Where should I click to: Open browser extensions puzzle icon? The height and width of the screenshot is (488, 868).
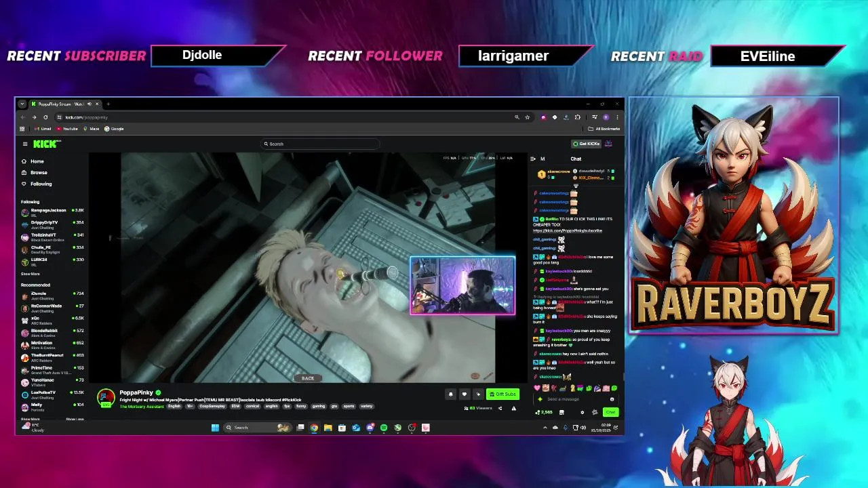578,117
